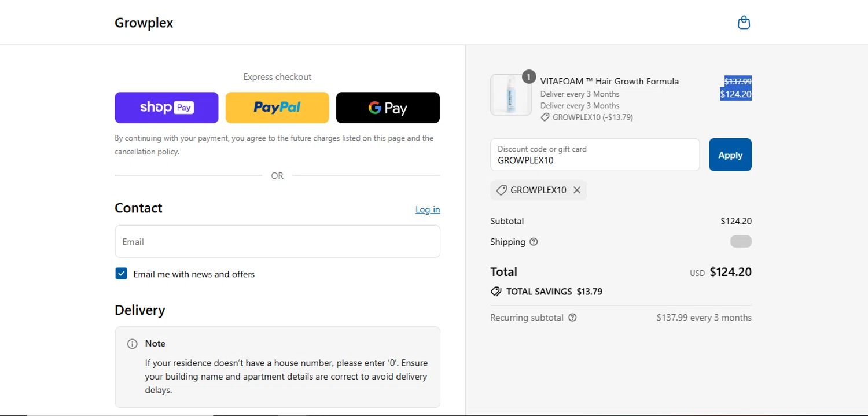Image resolution: width=868 pixels, height=416 pixels.
Task: Pay with Shop Pay
Action: [x=167, y=108]
